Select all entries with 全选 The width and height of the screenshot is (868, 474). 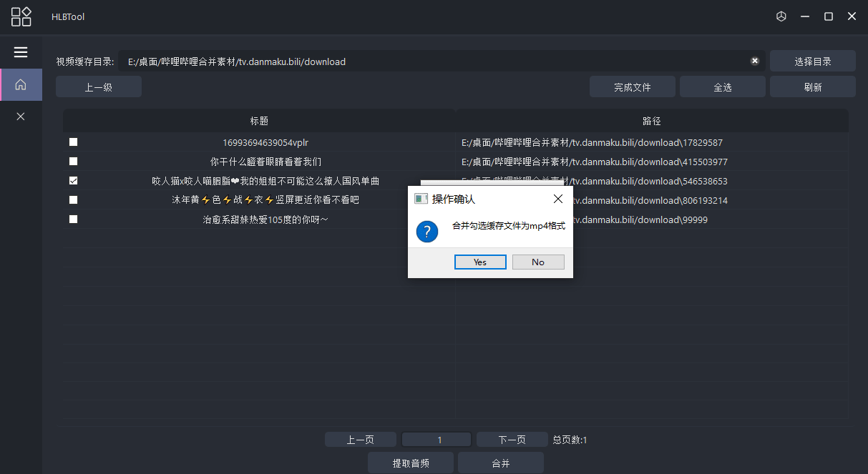tap(722, 86)
